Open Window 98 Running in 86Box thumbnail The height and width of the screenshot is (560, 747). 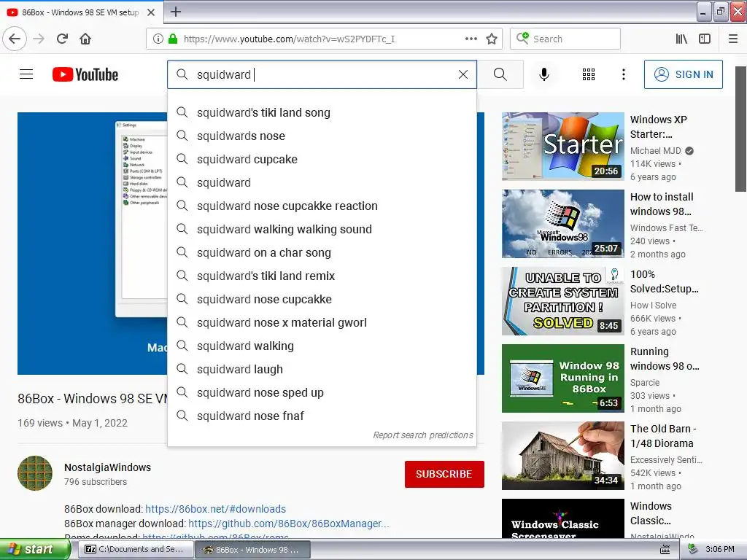pos(562,378)
